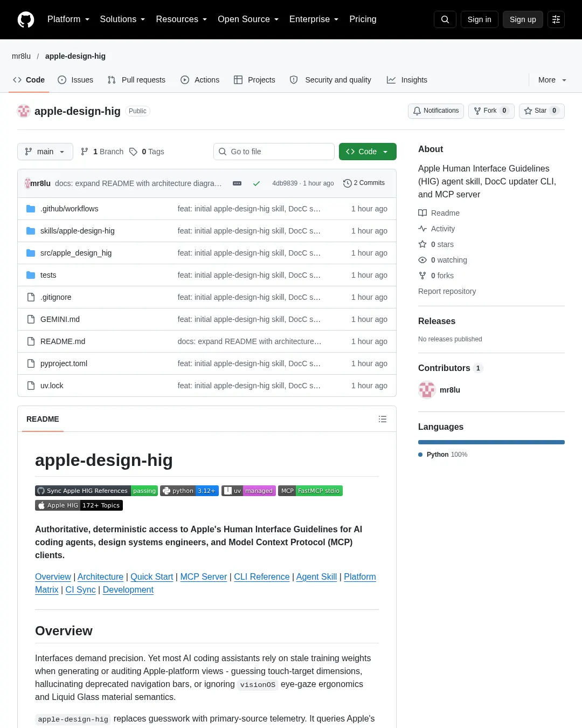582x728 pixels.
Task: Click the src/apple_design_hig folder icon
Action: 31,253
